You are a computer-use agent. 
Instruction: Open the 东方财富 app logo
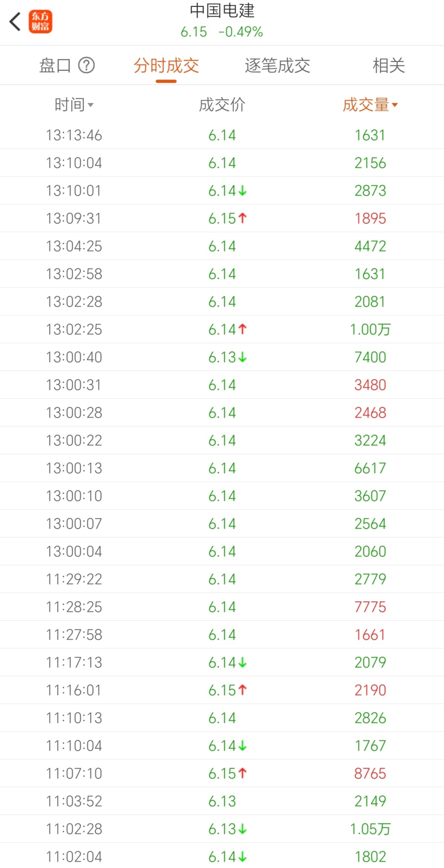[x=40, y=22]
